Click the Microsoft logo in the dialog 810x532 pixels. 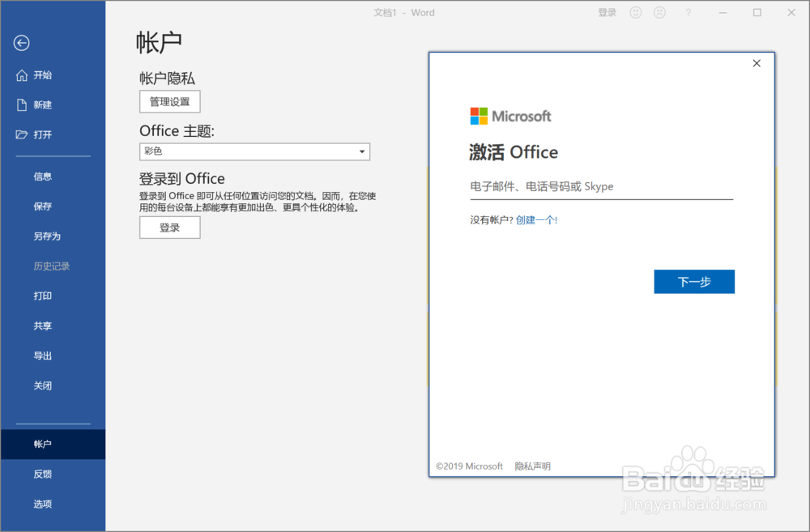pos(510,117)
